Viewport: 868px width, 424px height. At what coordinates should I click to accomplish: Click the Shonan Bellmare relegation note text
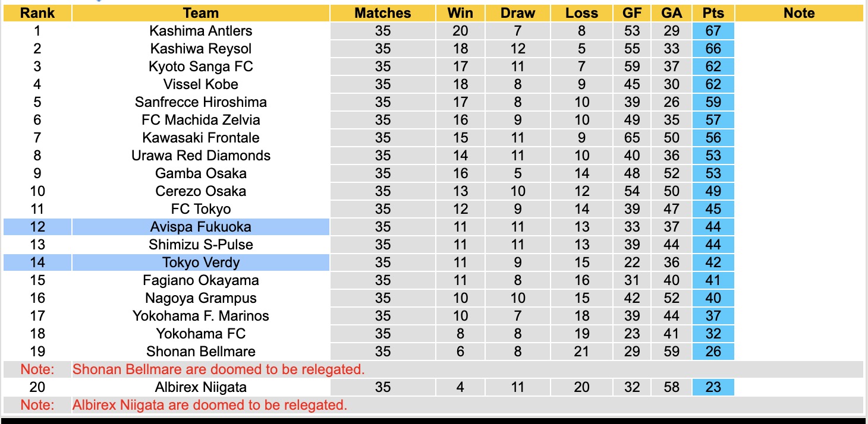click(218, 369)
